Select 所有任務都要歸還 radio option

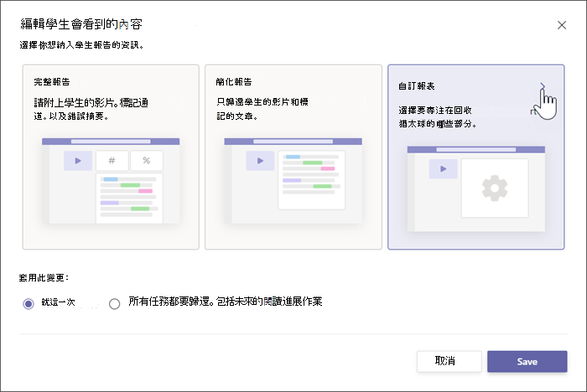[x=115, y=303]
